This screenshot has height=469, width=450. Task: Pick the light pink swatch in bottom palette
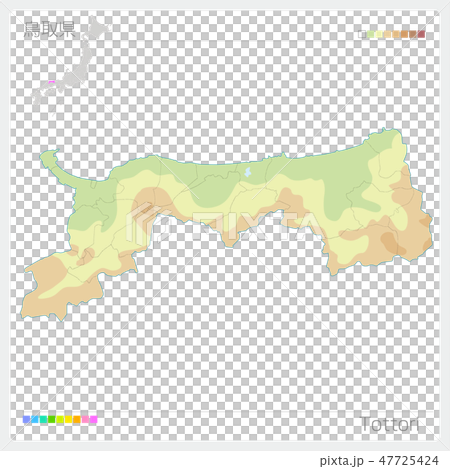click(x=85, y=419)
